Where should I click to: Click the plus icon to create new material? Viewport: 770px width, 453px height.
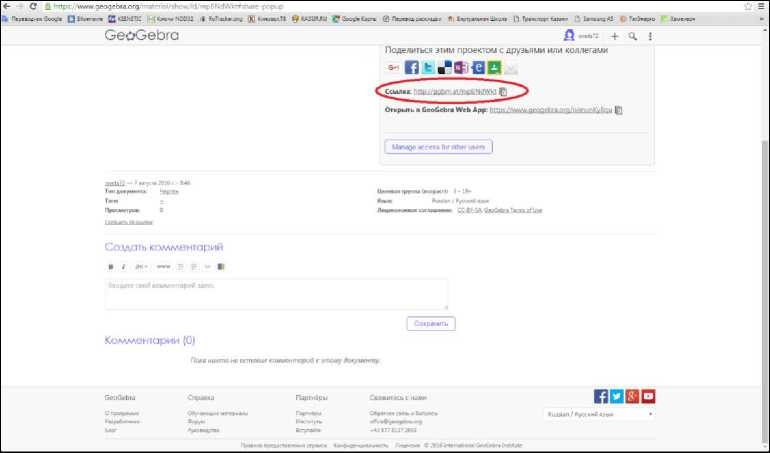coord(614,36)
